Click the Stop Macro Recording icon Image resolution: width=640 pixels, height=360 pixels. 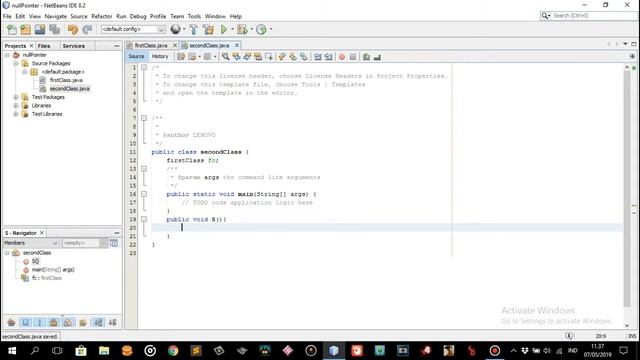(x=353, y=57)
